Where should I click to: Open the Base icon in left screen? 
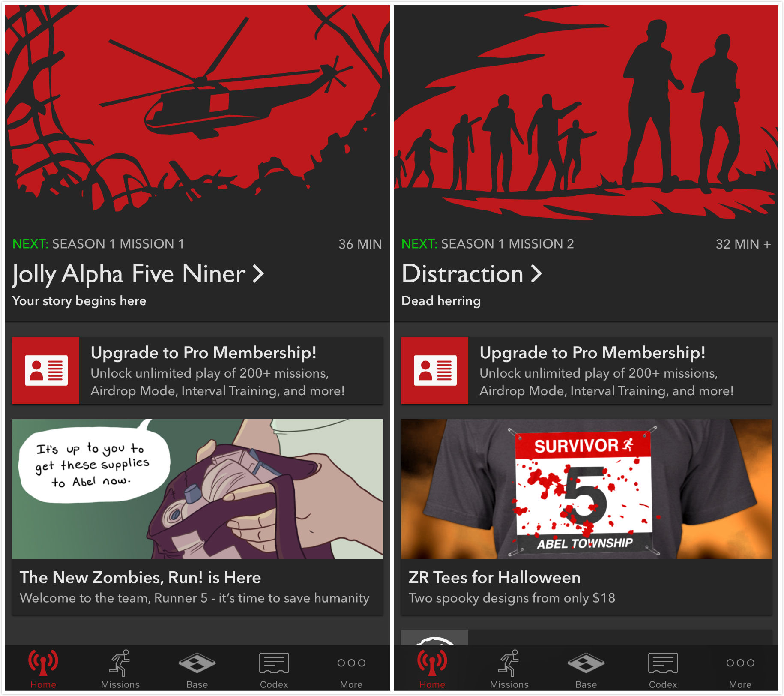click(x=197, y=663)
